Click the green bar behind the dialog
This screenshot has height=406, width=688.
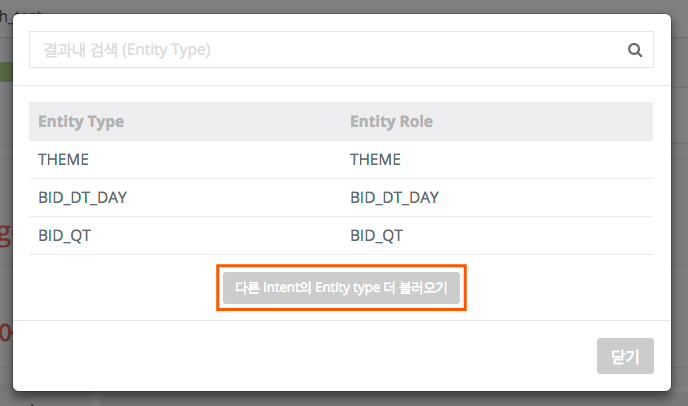(x=5, y=72)
